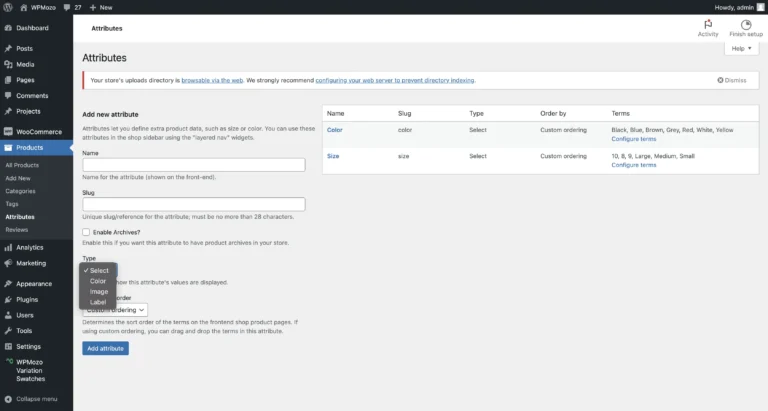This screenshot has height=411, width=768.
Task: Expand the Help dropdown tab
Action: [x=741, y=48]
